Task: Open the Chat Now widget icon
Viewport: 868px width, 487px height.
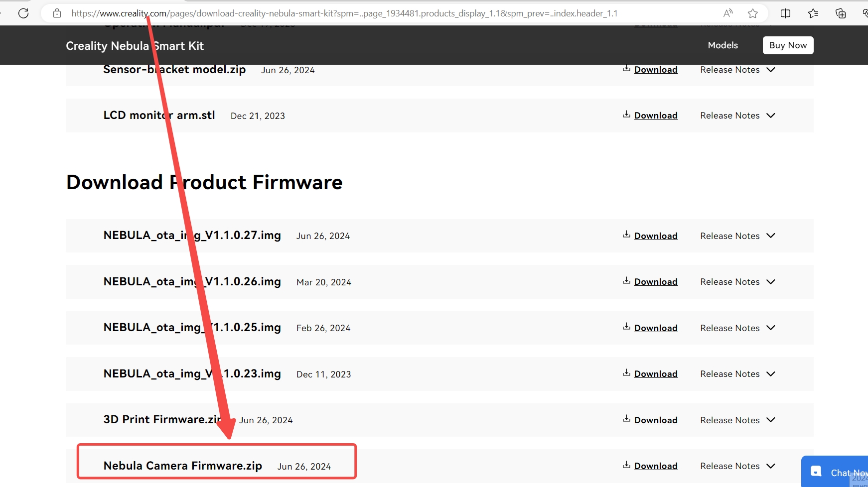Action: click(x=816, y=472)
